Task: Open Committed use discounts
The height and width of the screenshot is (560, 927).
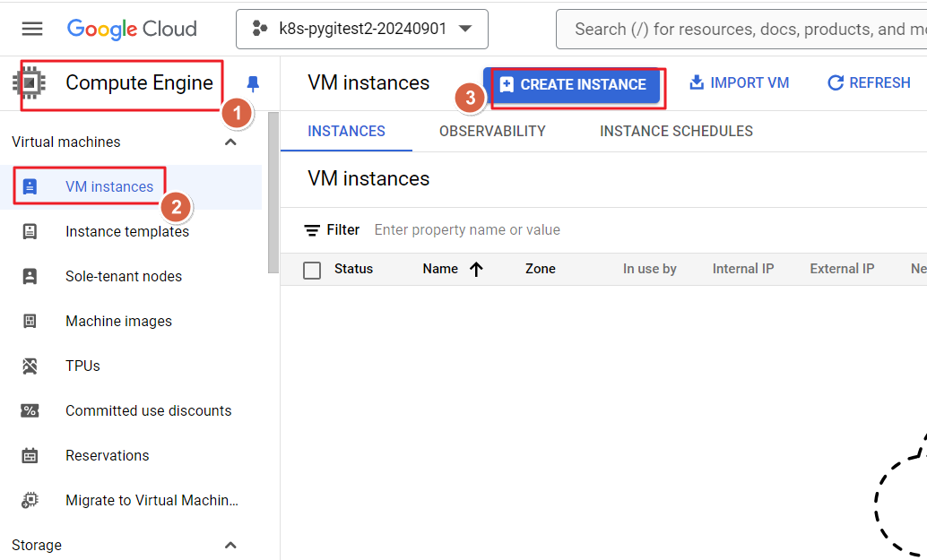Action: coord(149,411)
